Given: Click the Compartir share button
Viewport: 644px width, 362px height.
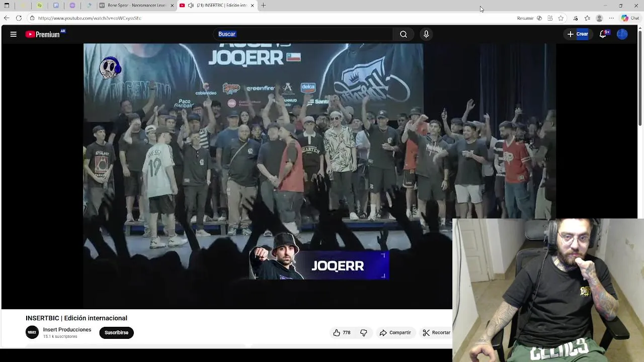Looking at the screenshot, I should click(x=395, y=332).
